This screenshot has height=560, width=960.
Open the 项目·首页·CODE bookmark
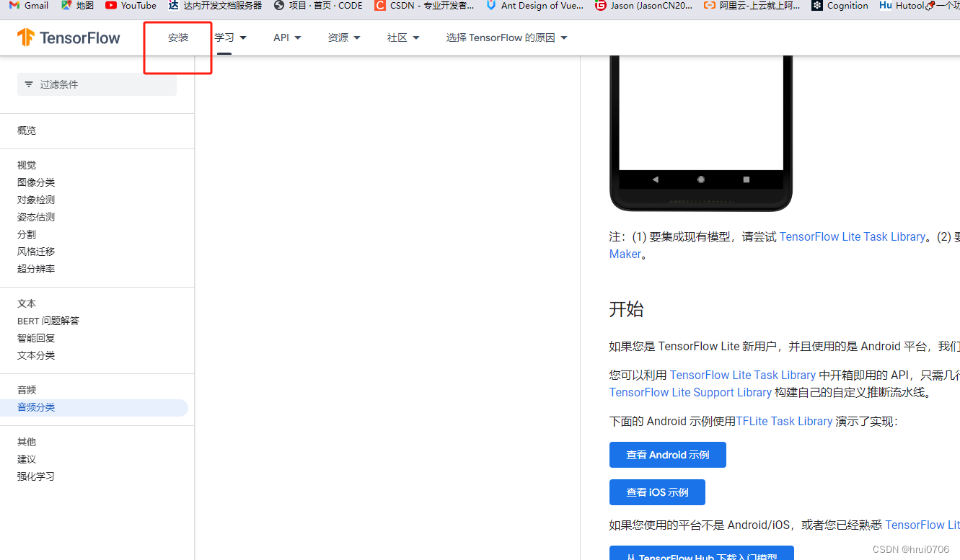pyautogui.click(x=318, y=6)
